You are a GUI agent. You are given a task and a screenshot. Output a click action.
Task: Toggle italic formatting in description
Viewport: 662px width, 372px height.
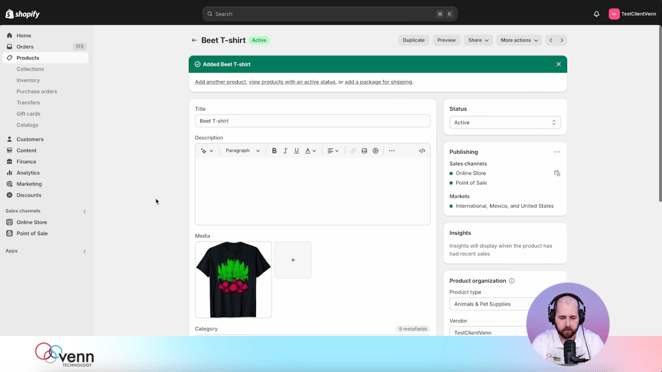tap(285, 151)
